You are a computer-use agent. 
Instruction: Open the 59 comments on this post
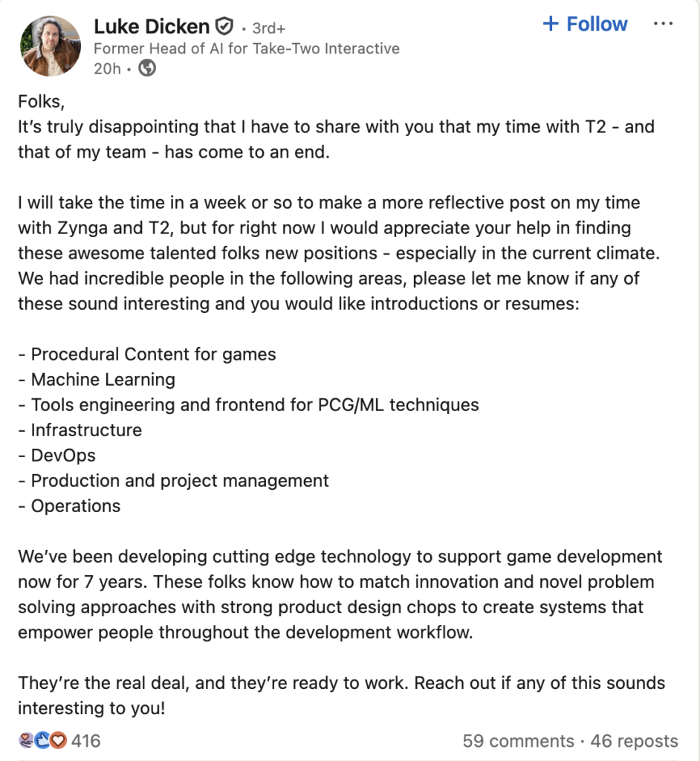(519, 740)
